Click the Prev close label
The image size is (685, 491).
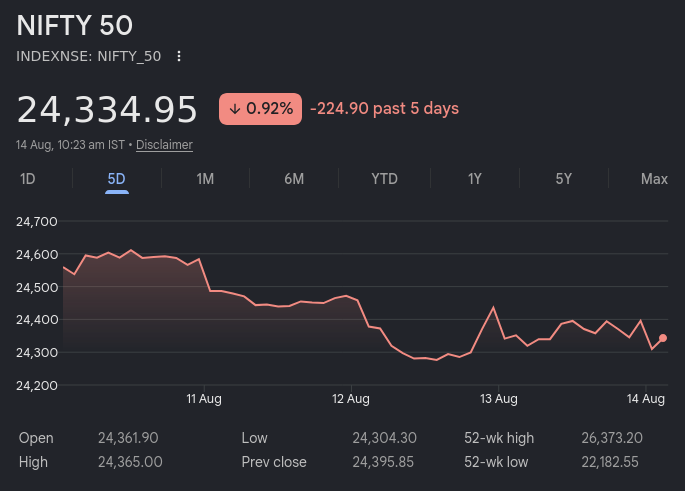[x=274, y=462]
